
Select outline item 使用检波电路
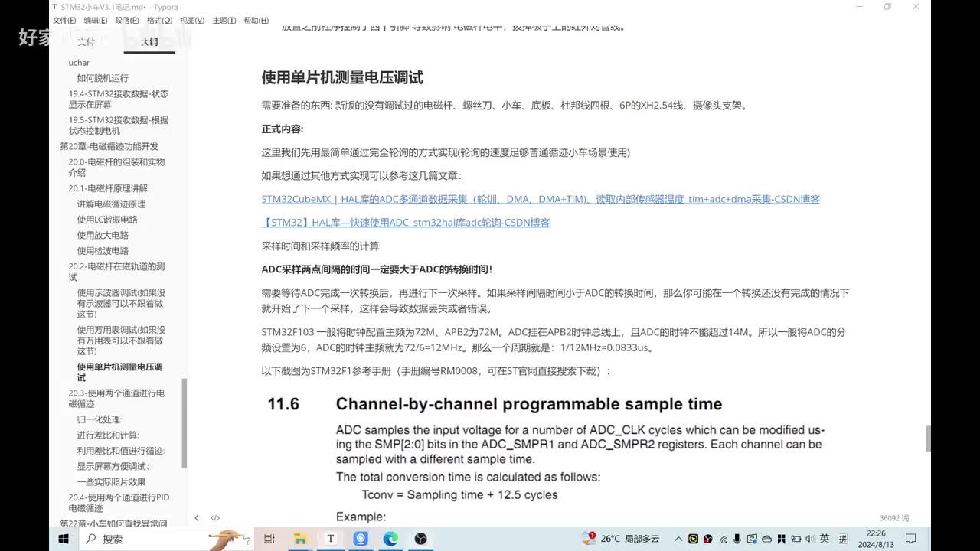click(x=103, y=251)
